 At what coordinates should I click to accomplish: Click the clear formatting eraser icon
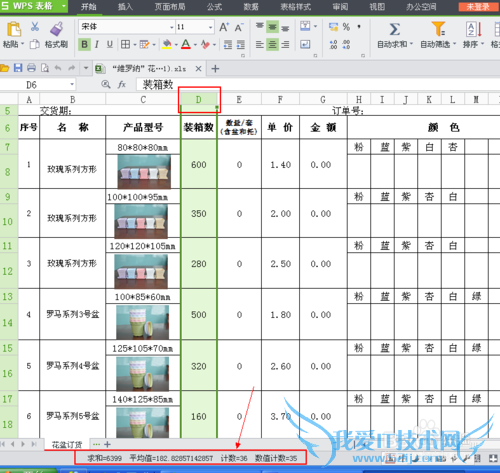pos(205,44)
